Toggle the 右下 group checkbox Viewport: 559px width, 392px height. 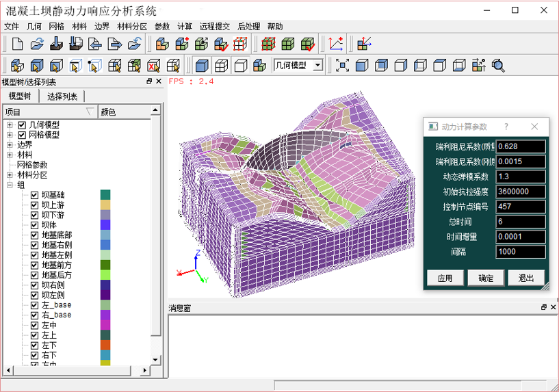coord(35,355)
